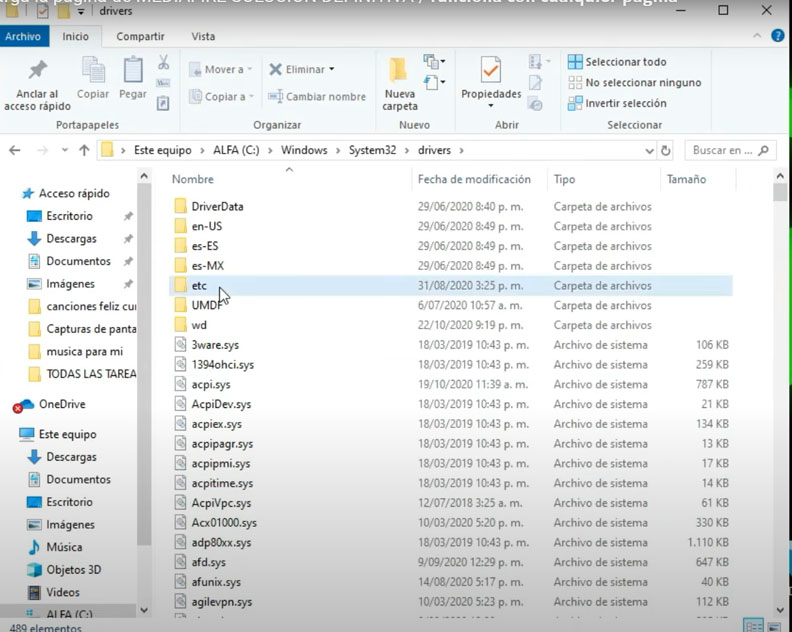Open the Fácil acceso dropdown icon
This screenshot has width=792, height=632.
[434, 82]
